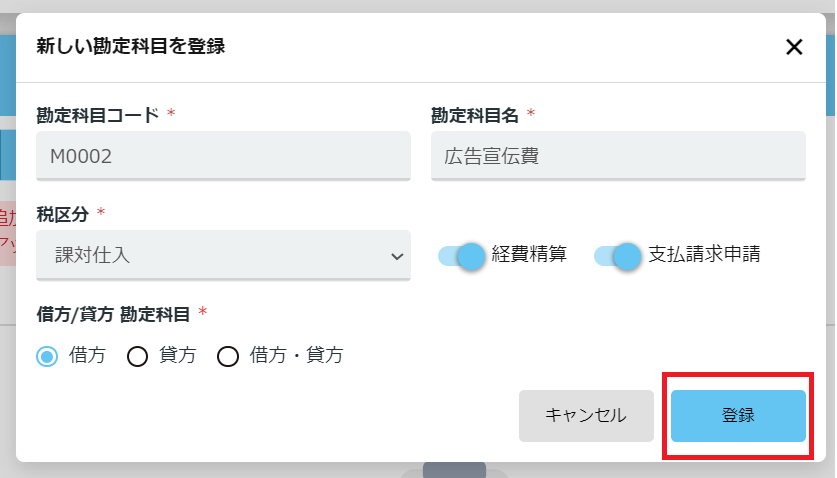Image resolution: width=837 pixels, height=478 pixels.
Task: Pick the 借方・貸方 radio option
Action: (x=227, y=356)
